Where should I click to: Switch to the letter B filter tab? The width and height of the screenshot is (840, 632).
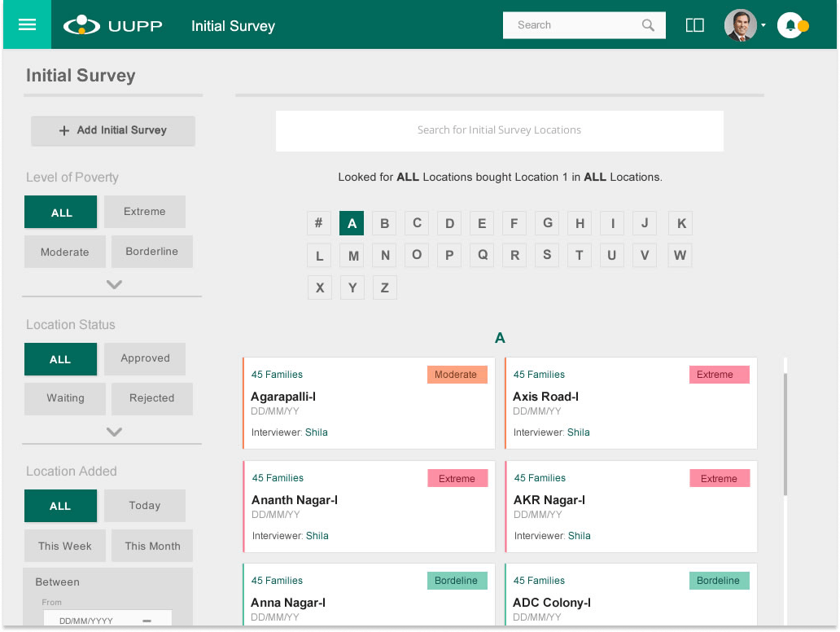[x=384, y=222]
